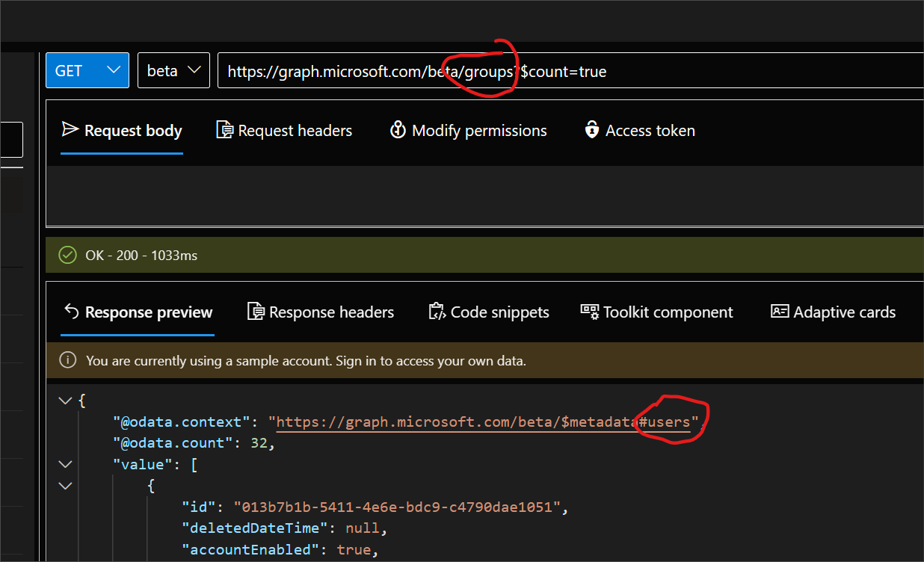Switch to the Request body tab

click(122, 130)
